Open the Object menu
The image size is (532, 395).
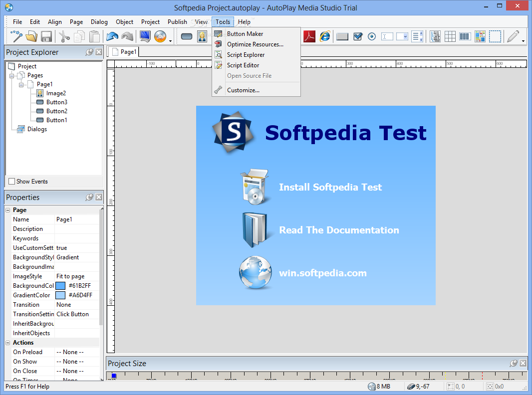pos(125,22)
